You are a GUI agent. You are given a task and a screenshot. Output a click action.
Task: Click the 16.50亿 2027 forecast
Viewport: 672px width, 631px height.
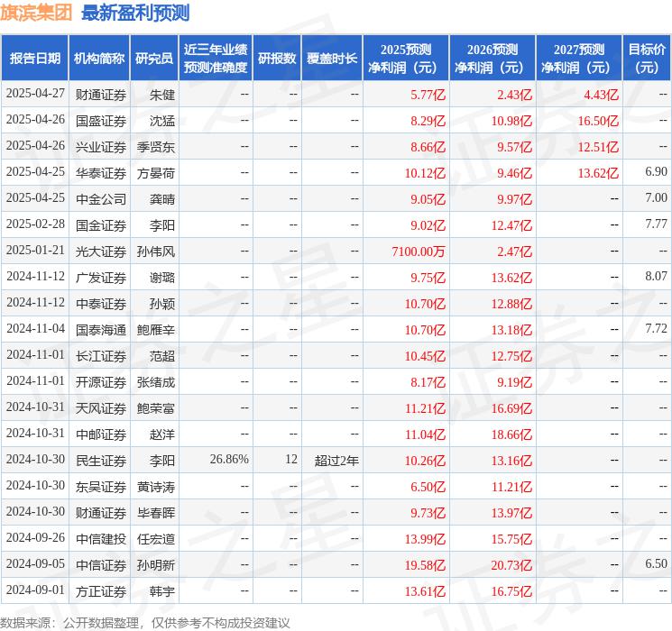pyautogui.click(x=598, y=121)
